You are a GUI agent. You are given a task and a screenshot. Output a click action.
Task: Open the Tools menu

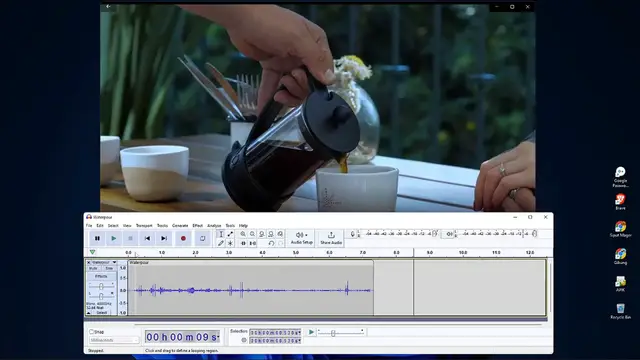(x=230, y=225)
